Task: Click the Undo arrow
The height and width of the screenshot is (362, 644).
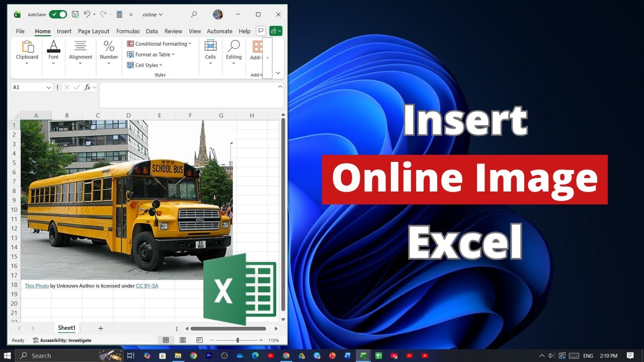Action: tap(87, 15)
